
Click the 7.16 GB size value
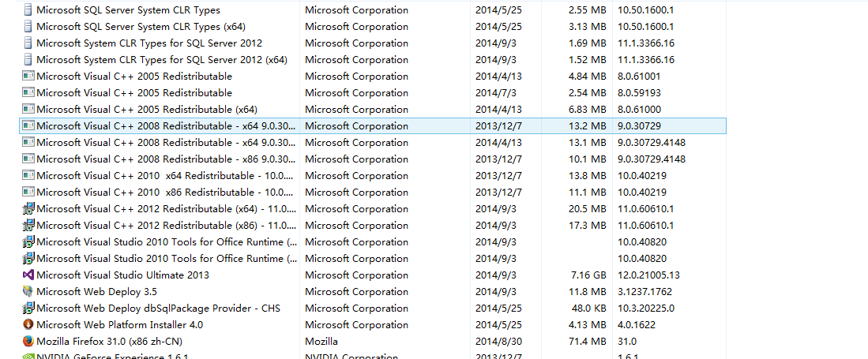click(x=588, y=275)
